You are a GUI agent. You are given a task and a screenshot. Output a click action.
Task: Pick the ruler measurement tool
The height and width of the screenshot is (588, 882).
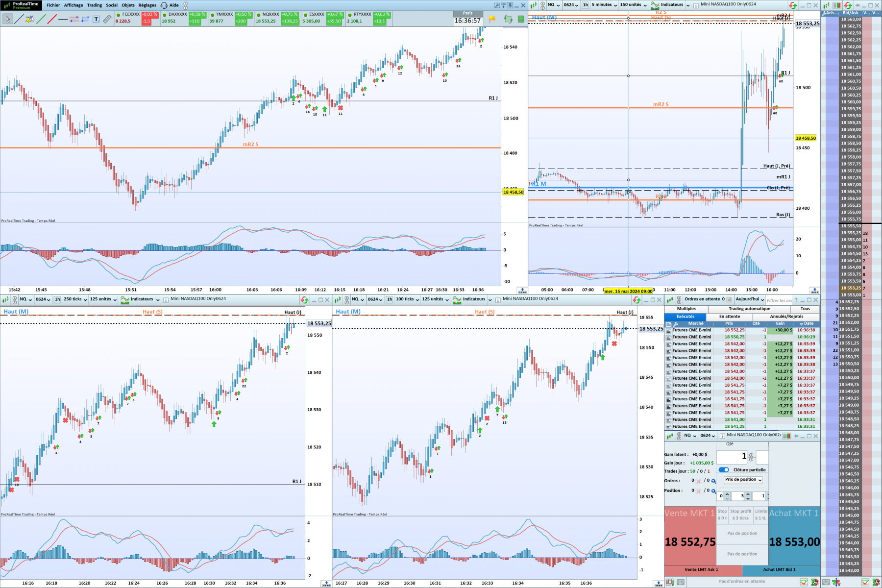107,19
